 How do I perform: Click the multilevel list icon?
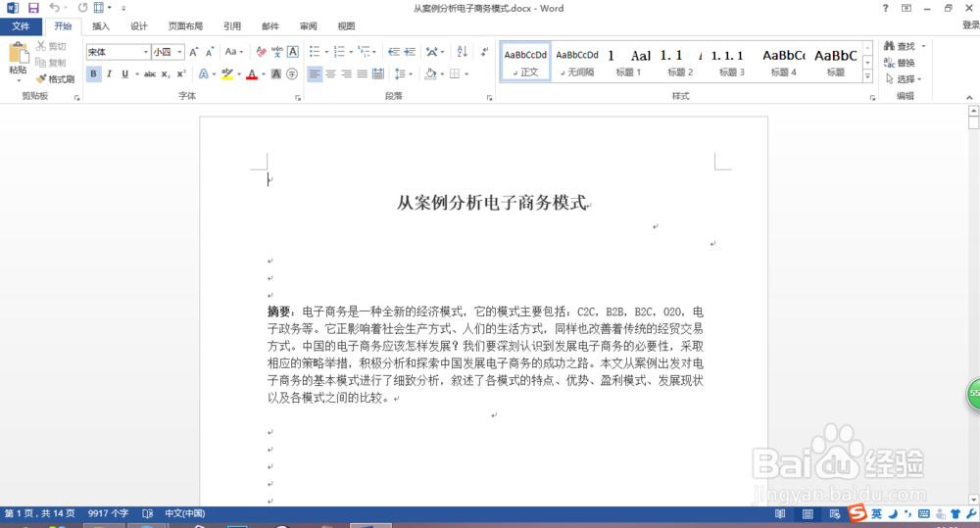coord(364,52)
